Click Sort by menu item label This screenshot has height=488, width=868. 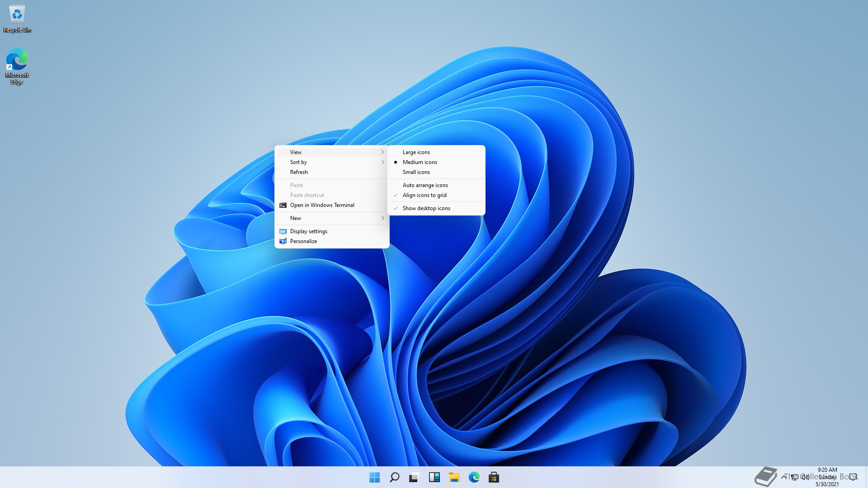(x=298, y=162)
